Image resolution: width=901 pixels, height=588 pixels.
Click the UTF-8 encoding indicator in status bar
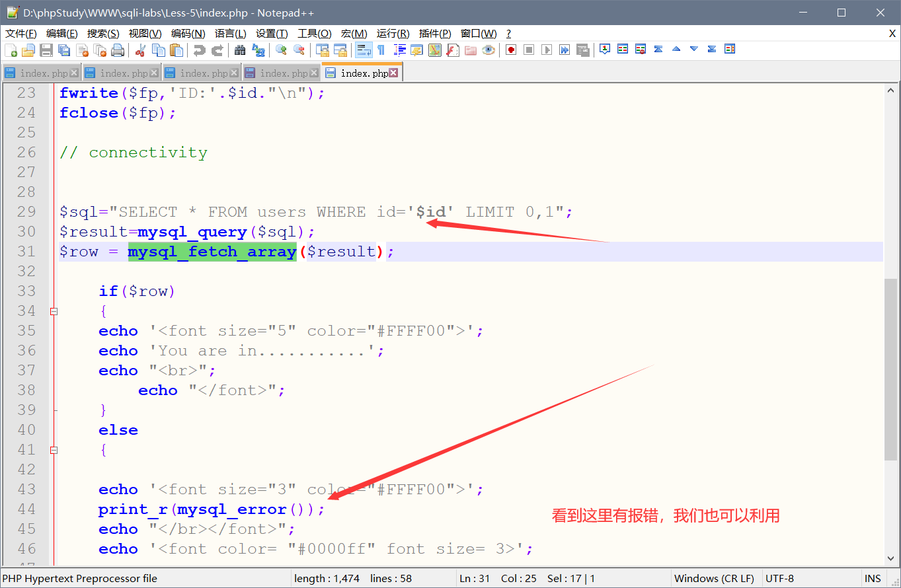(779, 577)
